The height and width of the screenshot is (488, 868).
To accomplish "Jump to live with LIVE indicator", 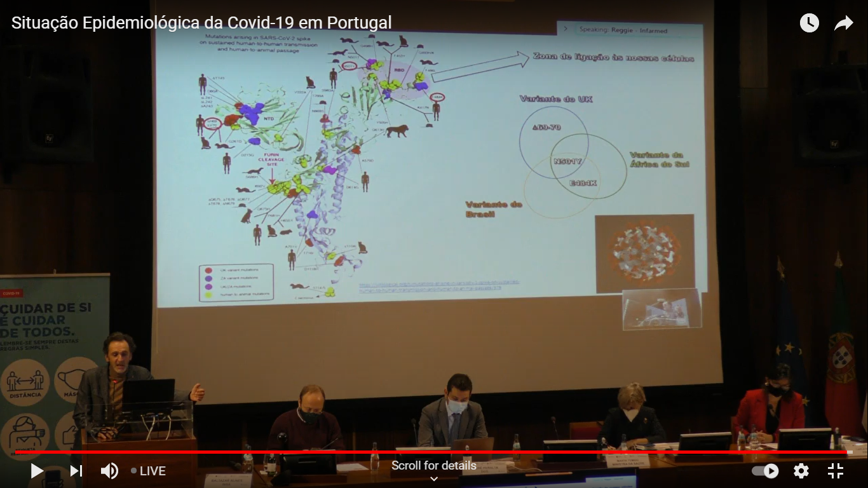I will click(x=149, y=471).
